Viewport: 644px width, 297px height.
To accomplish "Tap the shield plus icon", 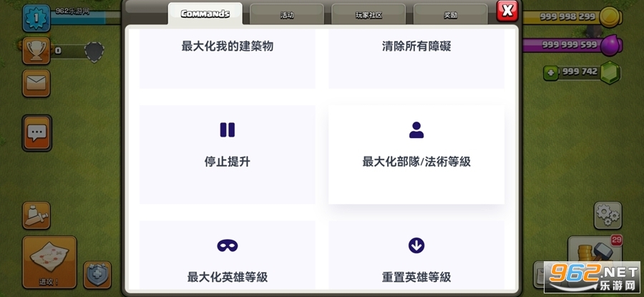I will (97, 274).
